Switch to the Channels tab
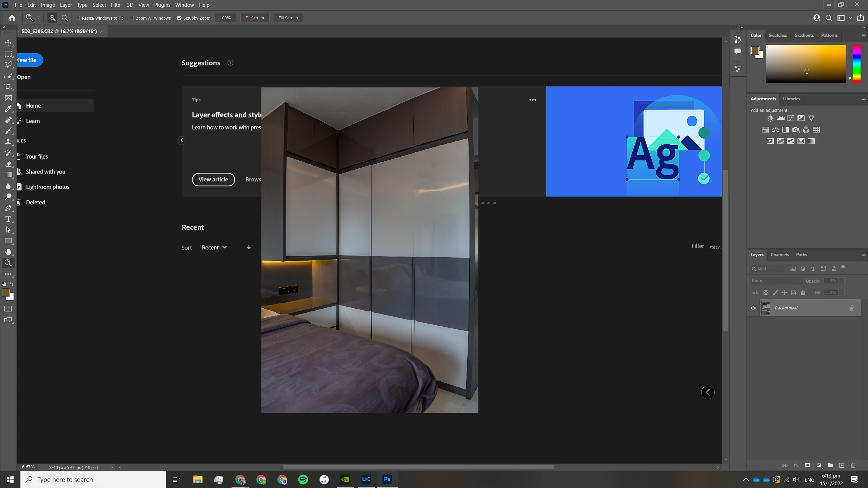 click(x=780, y=255)
